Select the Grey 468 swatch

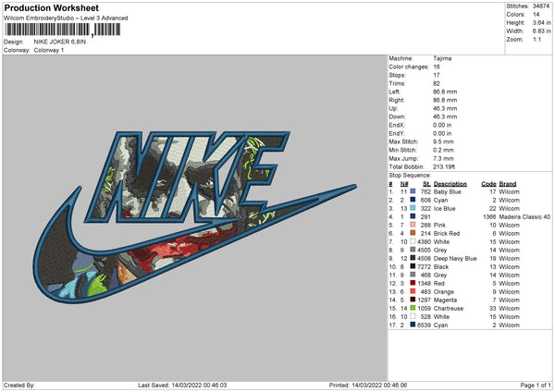point(413,275)
